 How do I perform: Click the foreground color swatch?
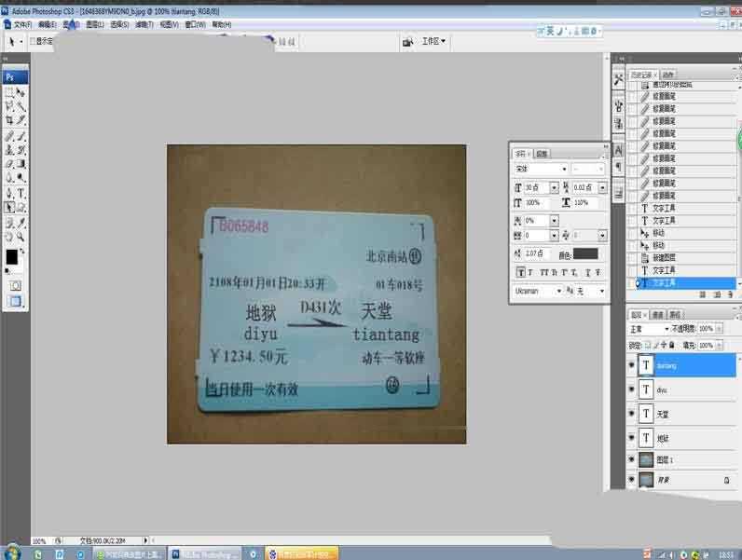coord(12,257)
